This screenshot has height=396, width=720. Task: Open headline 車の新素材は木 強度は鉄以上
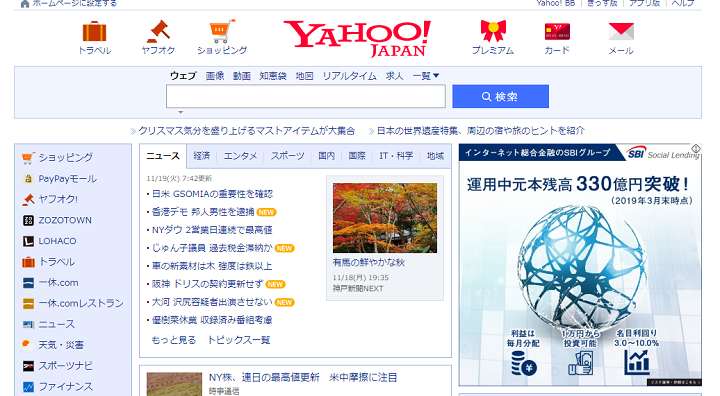click(x=212, y=266)
